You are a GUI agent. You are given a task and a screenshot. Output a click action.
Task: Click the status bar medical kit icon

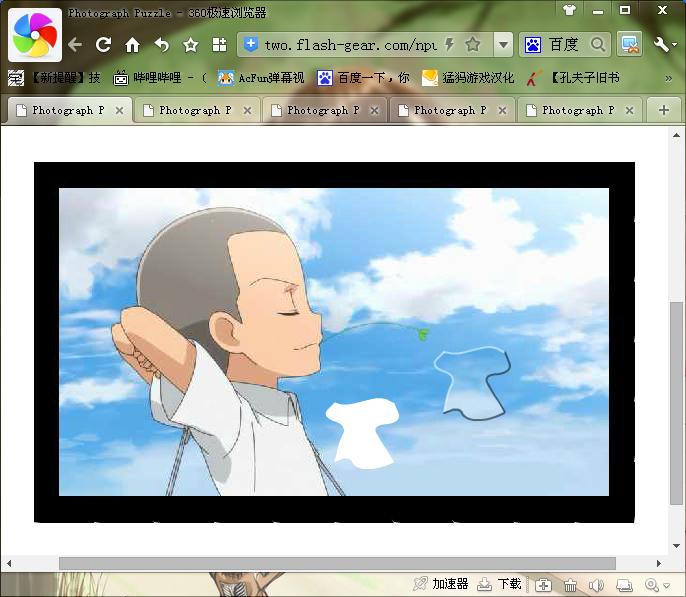pos(543,585)
